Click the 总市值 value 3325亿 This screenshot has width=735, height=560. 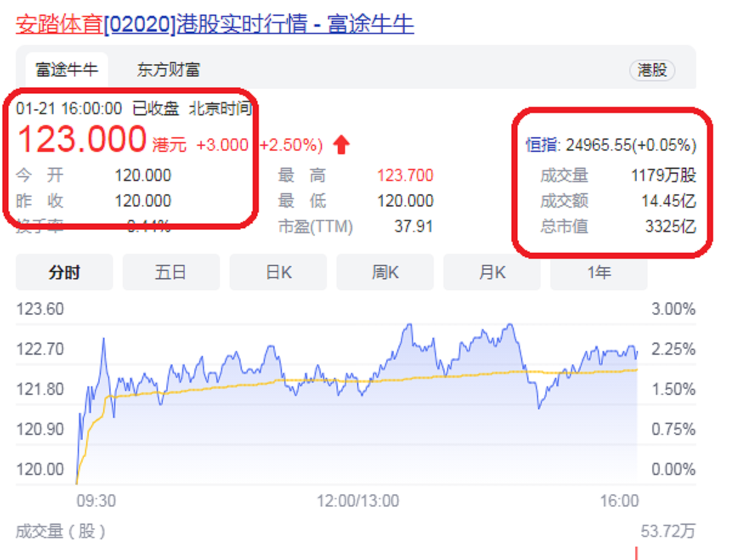[671, 227]
